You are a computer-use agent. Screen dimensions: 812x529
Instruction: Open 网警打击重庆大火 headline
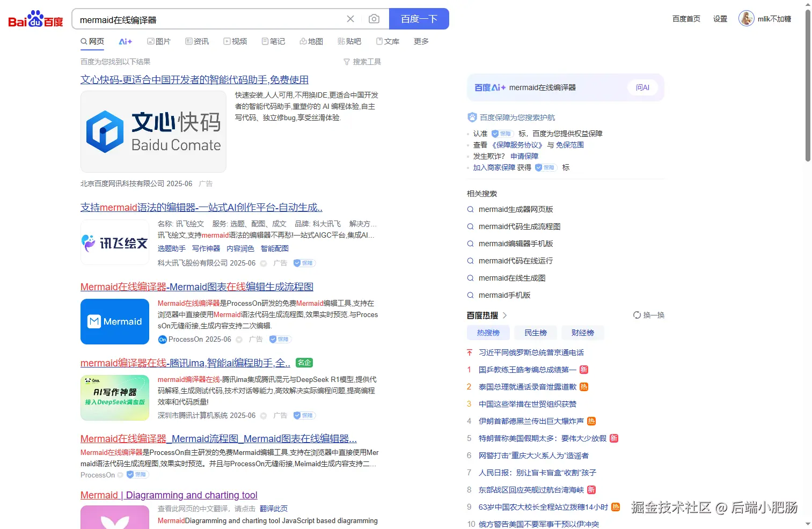click(533, 455)
